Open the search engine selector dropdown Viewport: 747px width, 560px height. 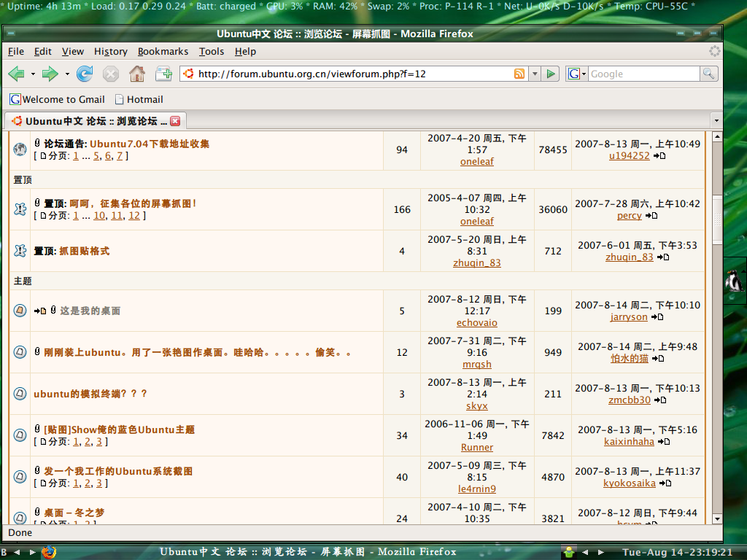click(x=576, y=74)
